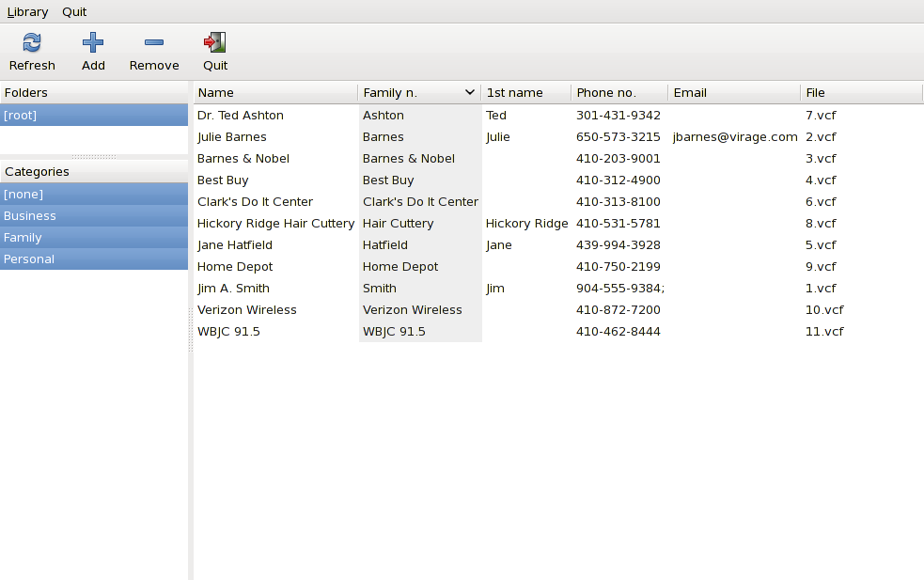Sort by Phone no. column header

pos(619,92)
